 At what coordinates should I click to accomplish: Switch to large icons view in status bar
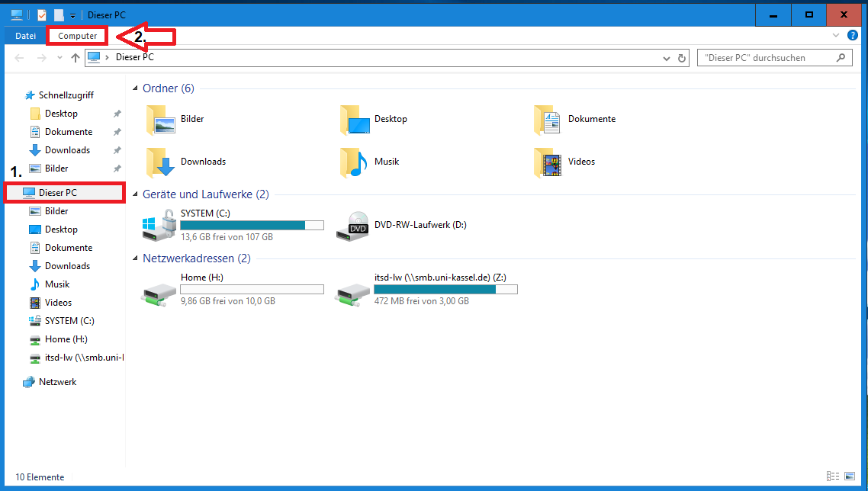(850, 477)
